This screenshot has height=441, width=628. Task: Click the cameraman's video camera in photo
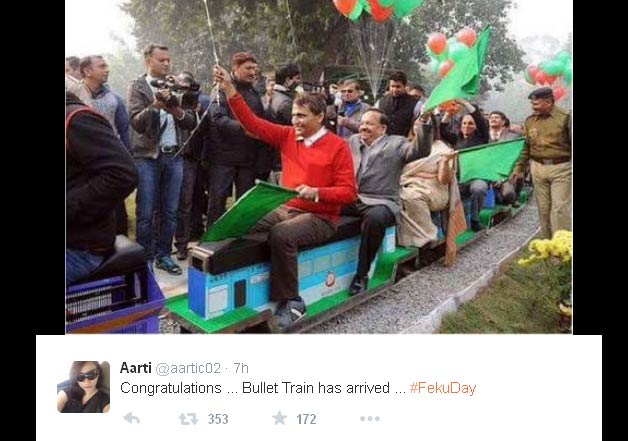tap(176, 91)
